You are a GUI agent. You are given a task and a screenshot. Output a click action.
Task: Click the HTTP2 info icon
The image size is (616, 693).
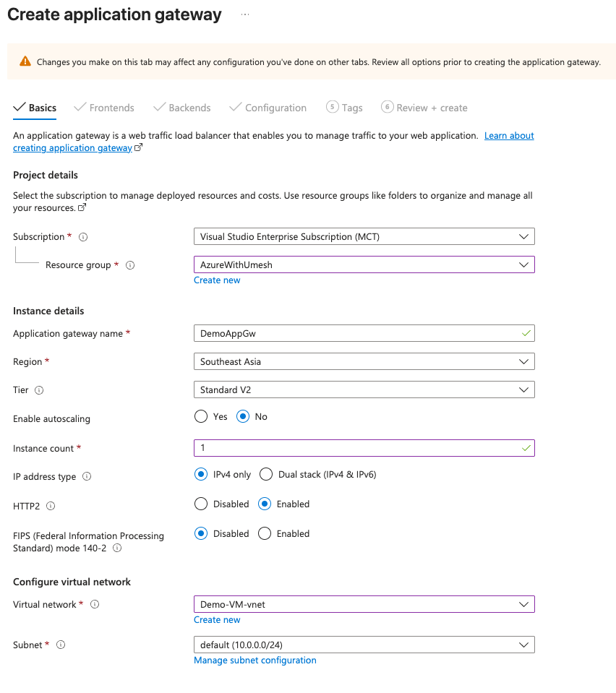pos(51,507)
